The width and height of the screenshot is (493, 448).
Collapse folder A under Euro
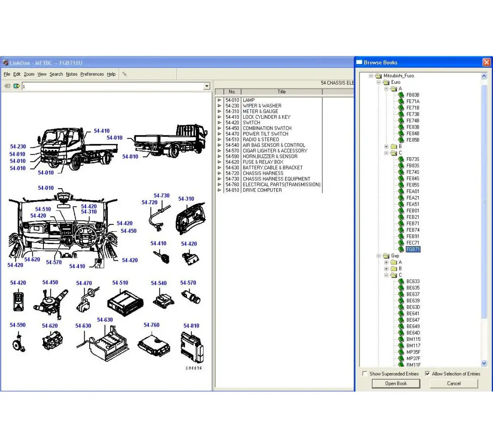pos(386,89)
